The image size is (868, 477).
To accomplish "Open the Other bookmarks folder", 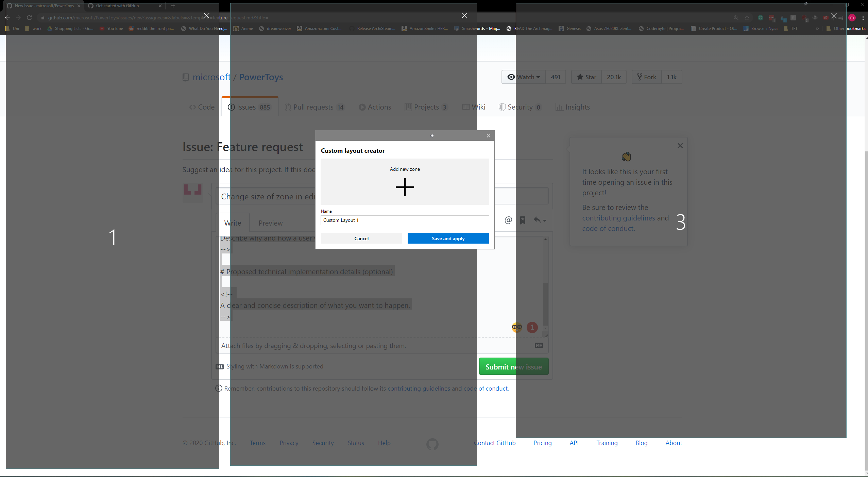I will tap(846, 29).
